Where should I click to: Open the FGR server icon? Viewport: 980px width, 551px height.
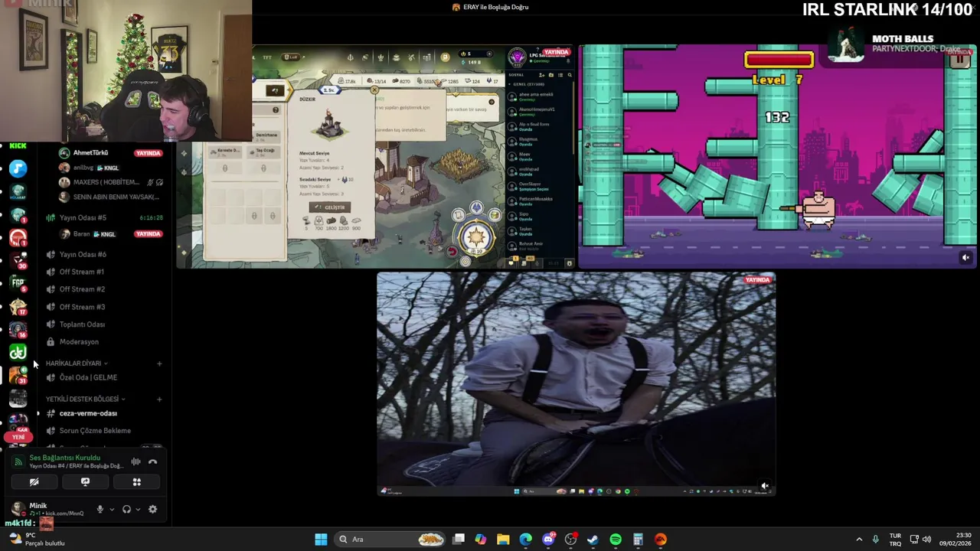click(18, 283)
